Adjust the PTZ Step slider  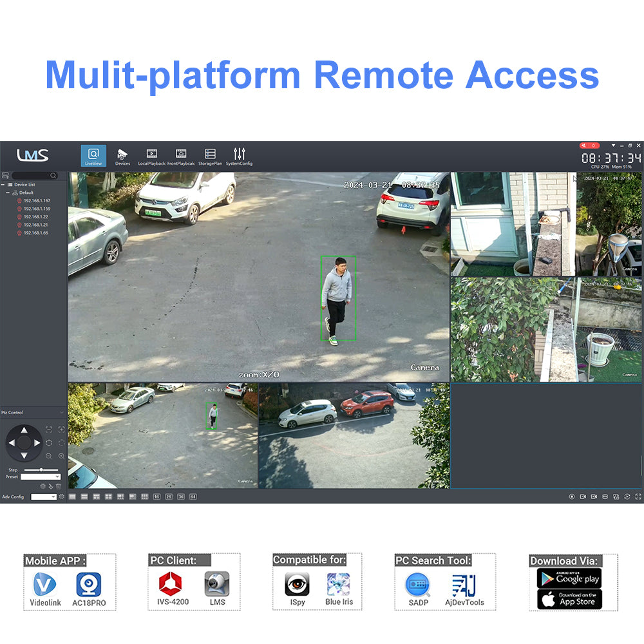(x=41, y=470)
